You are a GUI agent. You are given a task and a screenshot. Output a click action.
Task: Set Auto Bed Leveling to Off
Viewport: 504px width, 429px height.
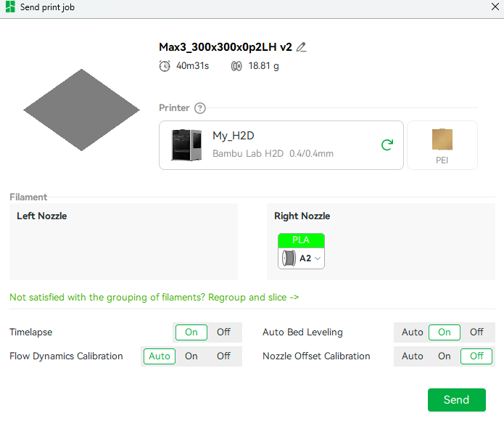(x=476, y=332)
